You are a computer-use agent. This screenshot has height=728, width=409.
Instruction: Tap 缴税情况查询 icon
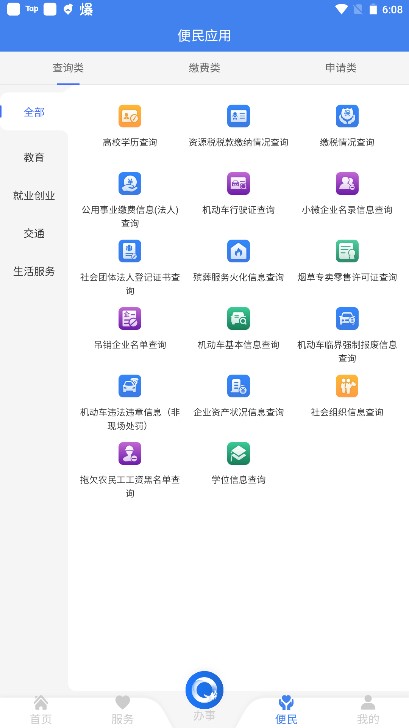(x=347, y=116)
